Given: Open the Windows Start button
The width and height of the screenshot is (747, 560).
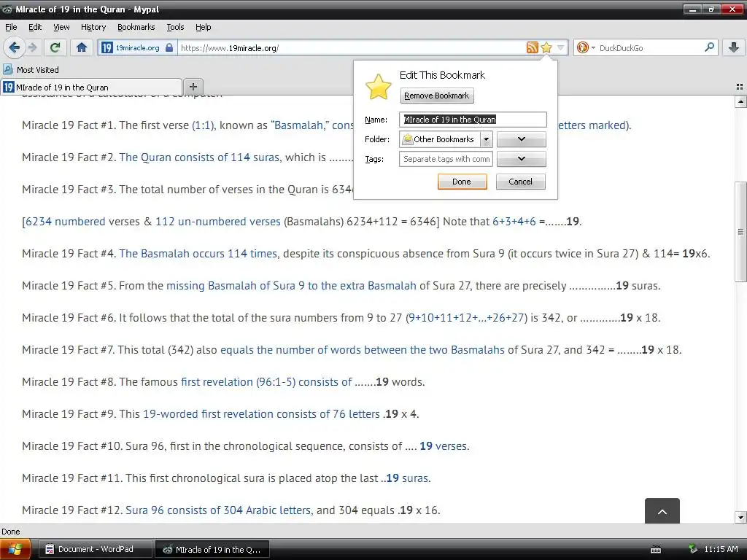Looking at the screenshot, I should coord(15,549).
